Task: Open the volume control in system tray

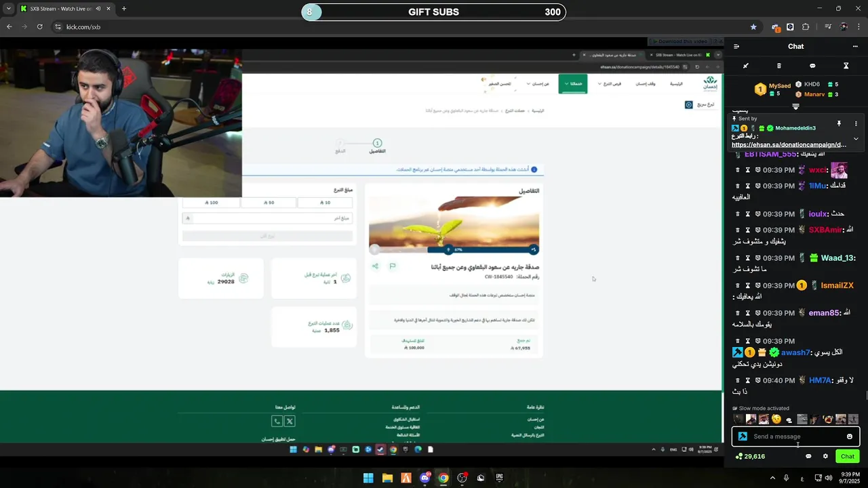Action: tap(829, 478)
